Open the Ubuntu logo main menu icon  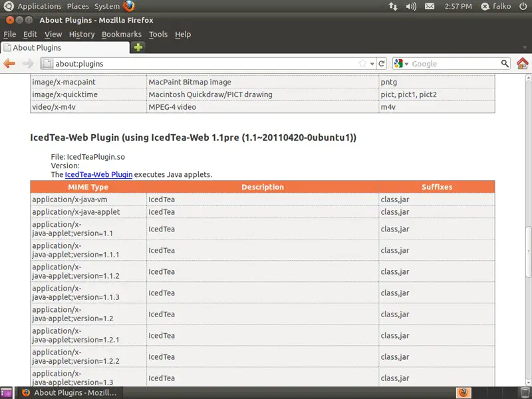[x=9, y=6]
